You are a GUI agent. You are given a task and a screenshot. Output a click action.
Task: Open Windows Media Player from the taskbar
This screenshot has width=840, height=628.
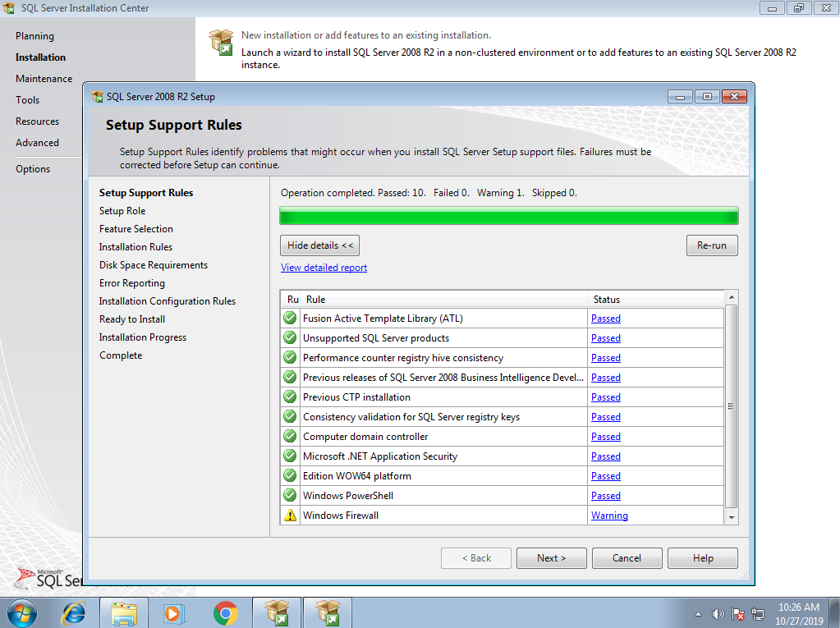[x=174, y=613]
